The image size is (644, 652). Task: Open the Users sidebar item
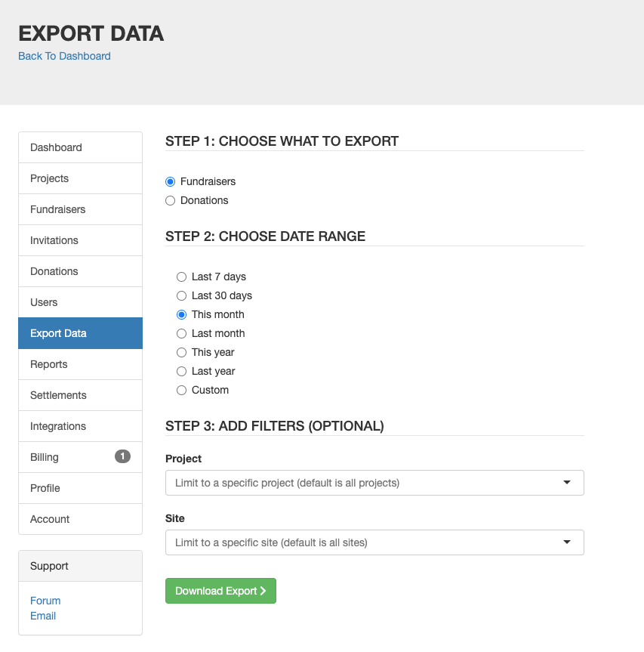(x=80, y=302)
